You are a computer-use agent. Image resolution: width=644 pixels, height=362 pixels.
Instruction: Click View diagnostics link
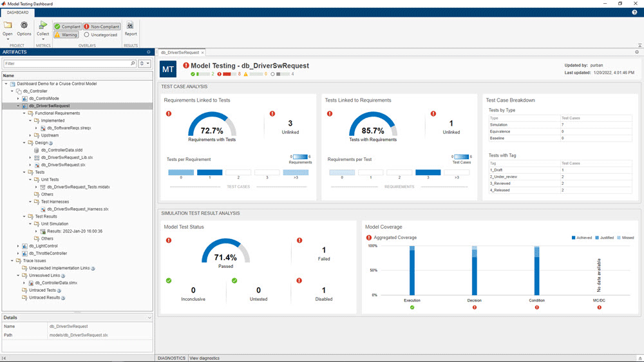click(204, 358)
